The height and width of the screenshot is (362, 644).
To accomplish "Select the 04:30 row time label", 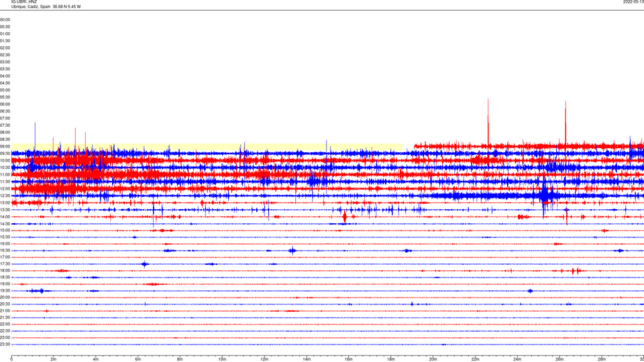I will (5, 83).
